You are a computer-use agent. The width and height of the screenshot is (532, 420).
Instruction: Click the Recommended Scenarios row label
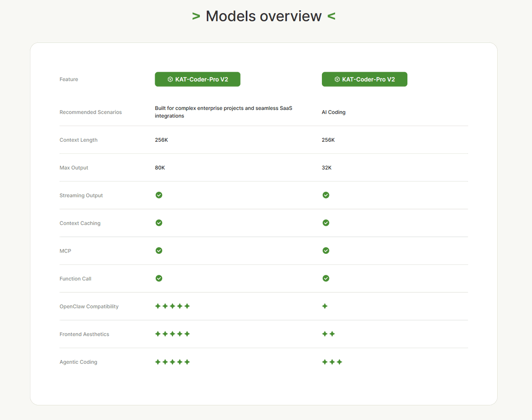(90, 112)
